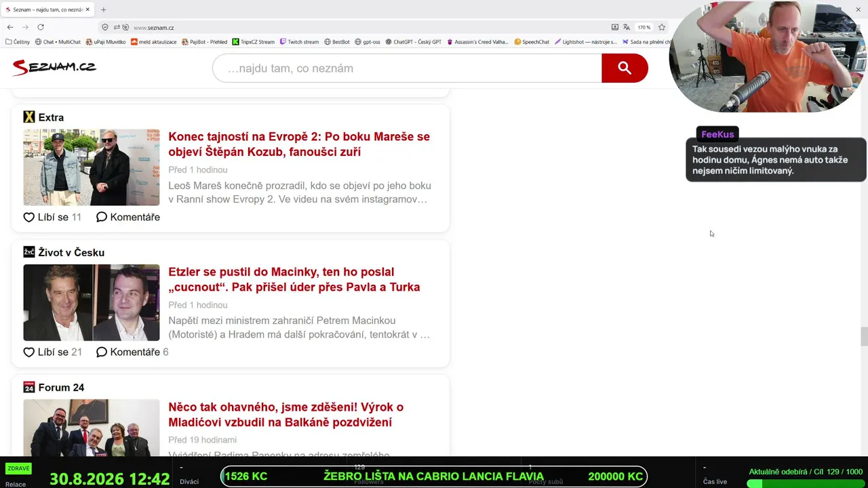Open the SpeechChat bookmark

[x=532, y=42]
